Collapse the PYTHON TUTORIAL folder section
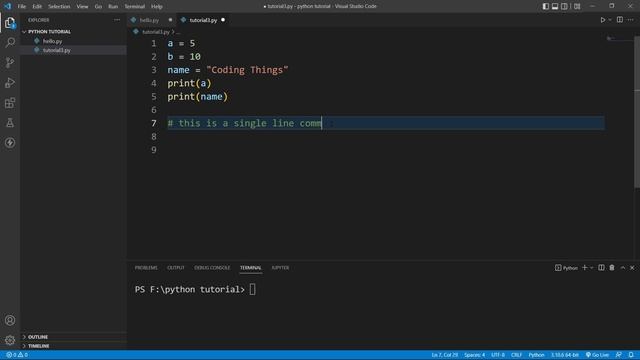 pyautogui.click(x=49, y=31)
